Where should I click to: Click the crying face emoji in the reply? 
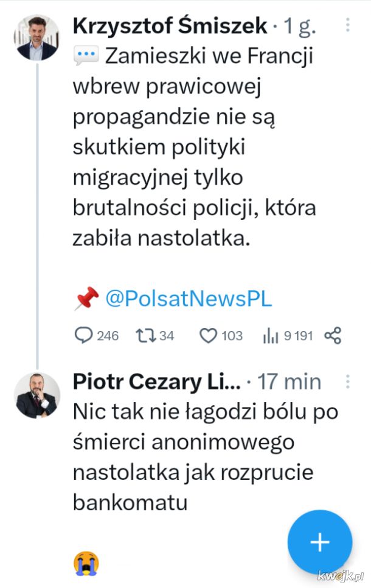click(x=86, y=563)
